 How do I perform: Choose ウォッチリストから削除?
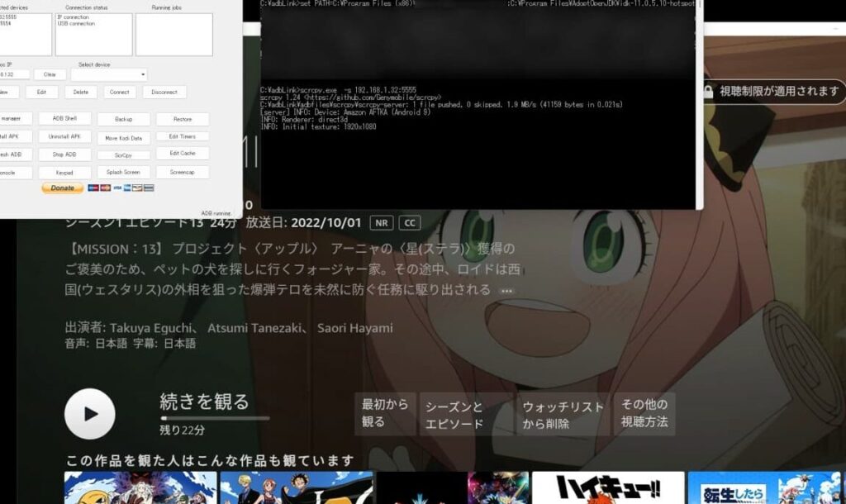coord(562,413)
